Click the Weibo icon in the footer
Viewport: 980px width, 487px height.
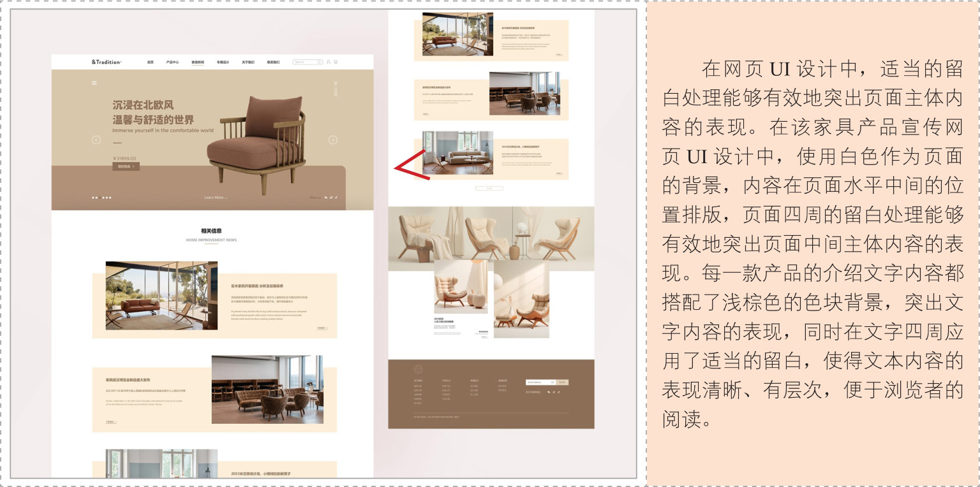coord(554,392)
